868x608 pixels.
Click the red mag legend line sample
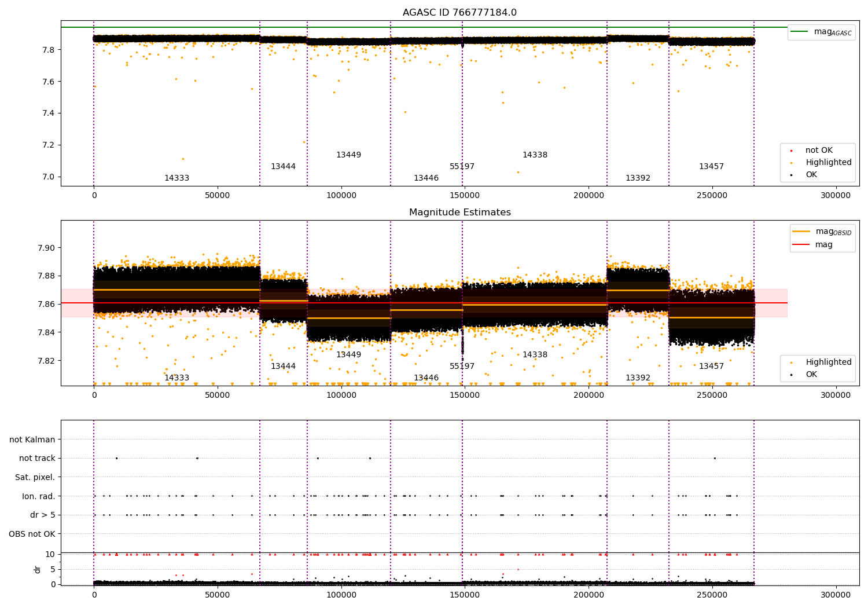[801, 244]
